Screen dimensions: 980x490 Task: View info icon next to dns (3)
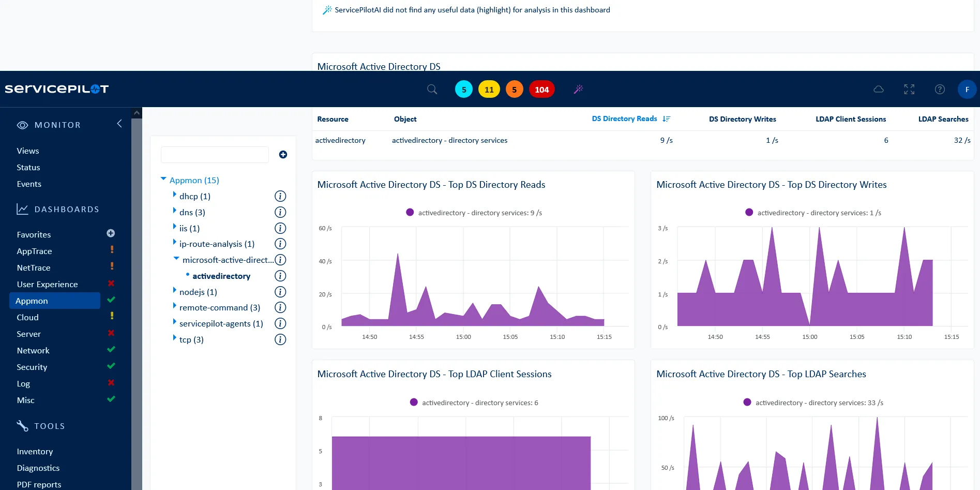tap(280, 212)
